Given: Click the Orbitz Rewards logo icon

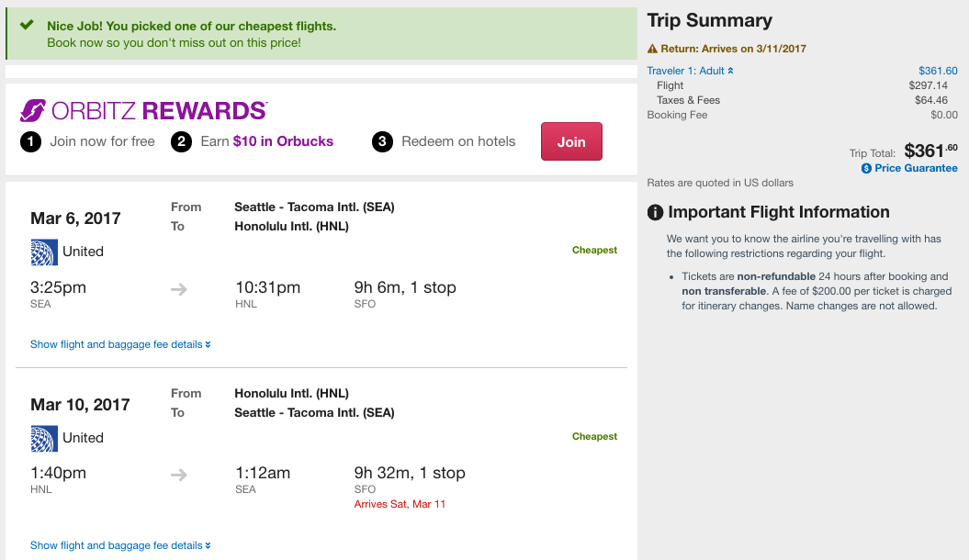Looking at the screenshot, I should [x=33, y=111].
